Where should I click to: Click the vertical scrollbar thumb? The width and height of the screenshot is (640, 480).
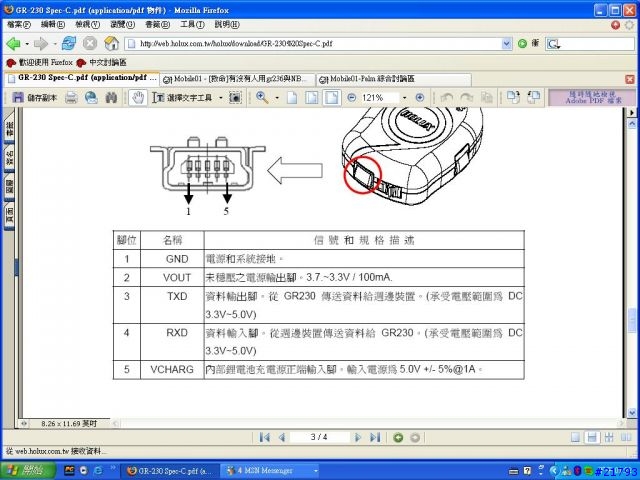(632, 321)
